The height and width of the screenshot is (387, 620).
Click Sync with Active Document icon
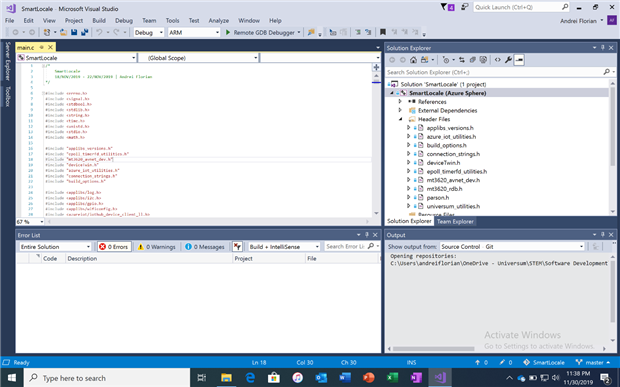pos(461,60)
